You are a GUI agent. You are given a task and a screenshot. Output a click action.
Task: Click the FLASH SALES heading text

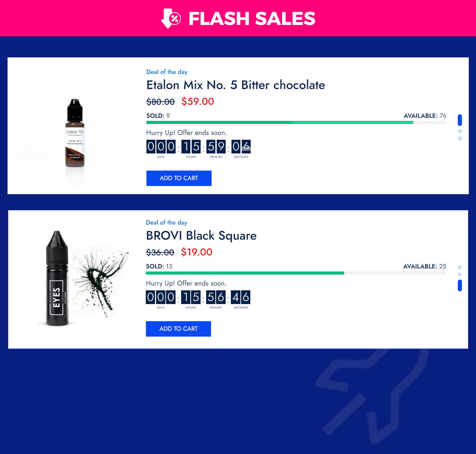click(252, 18)
